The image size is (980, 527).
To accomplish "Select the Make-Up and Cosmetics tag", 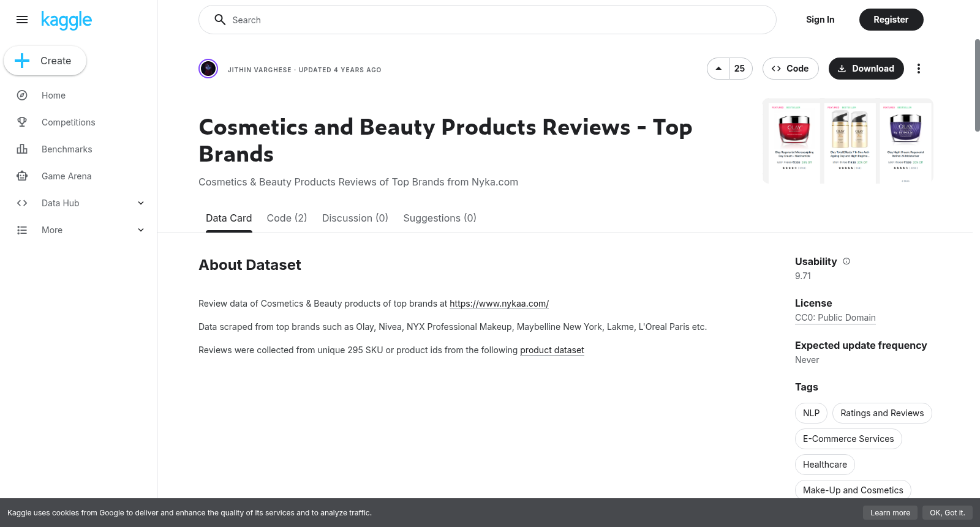I will coord(853,490).
